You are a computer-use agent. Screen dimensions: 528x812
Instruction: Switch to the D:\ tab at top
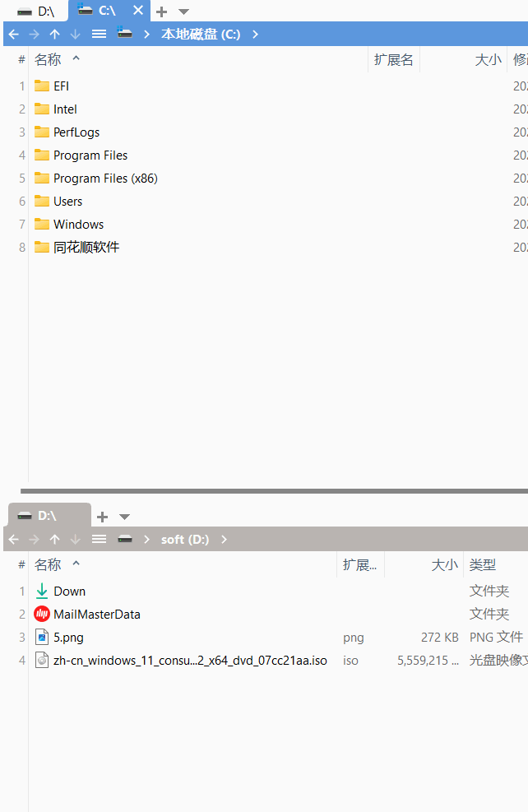point(35,12)
